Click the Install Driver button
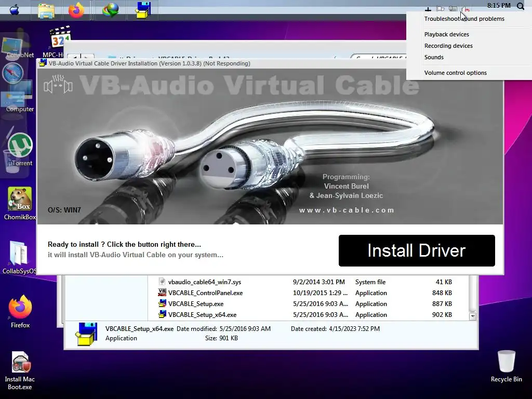The width and height of the screenshot is (532, 399). [x=417, y=250]
